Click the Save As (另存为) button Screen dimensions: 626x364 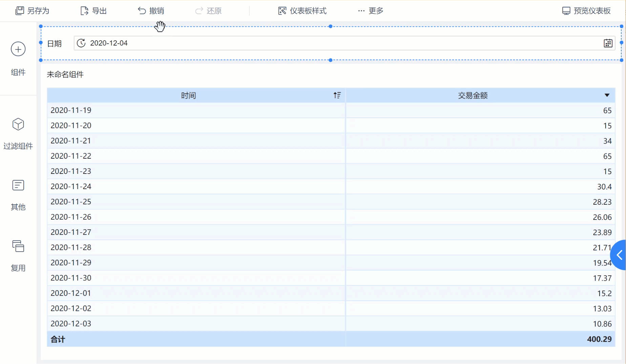[33, 11]
